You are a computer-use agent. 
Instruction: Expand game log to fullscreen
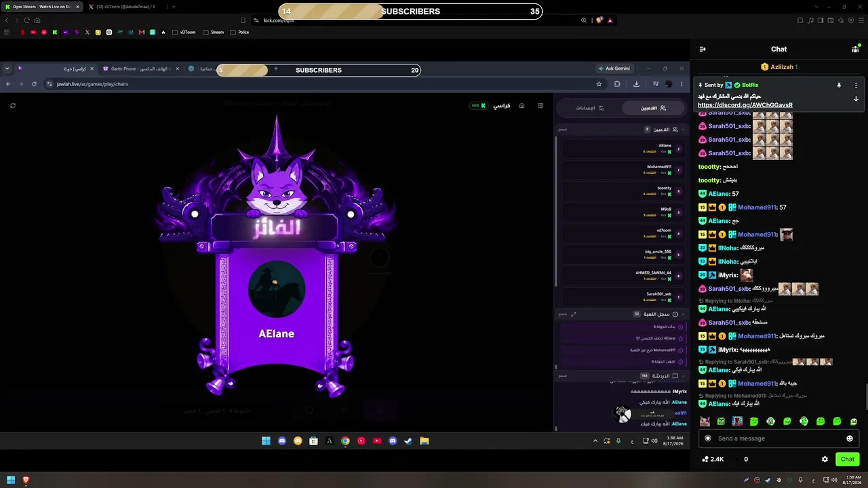click(574, 314)
